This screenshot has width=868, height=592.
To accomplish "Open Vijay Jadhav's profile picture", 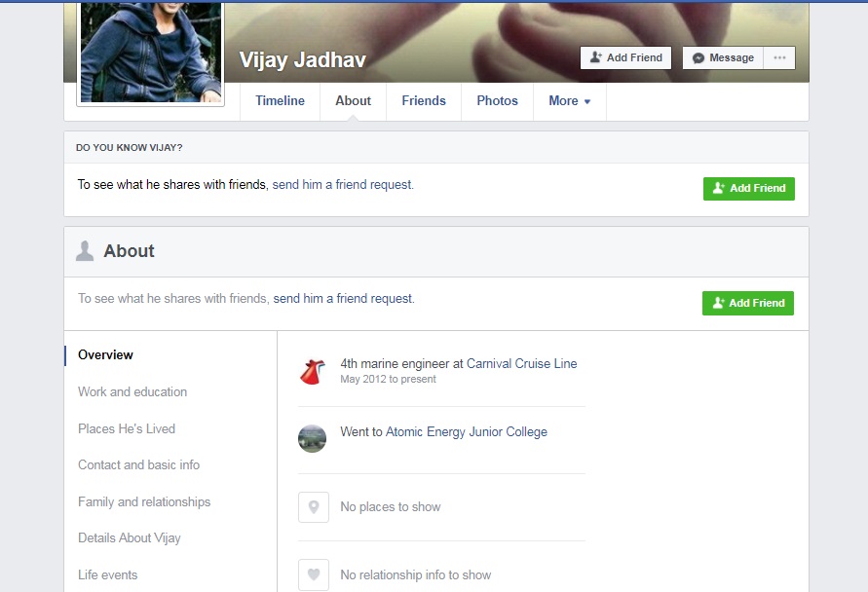I will [151, 52].
